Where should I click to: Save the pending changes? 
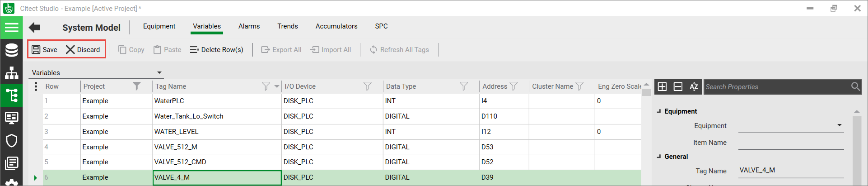[44, 49]
